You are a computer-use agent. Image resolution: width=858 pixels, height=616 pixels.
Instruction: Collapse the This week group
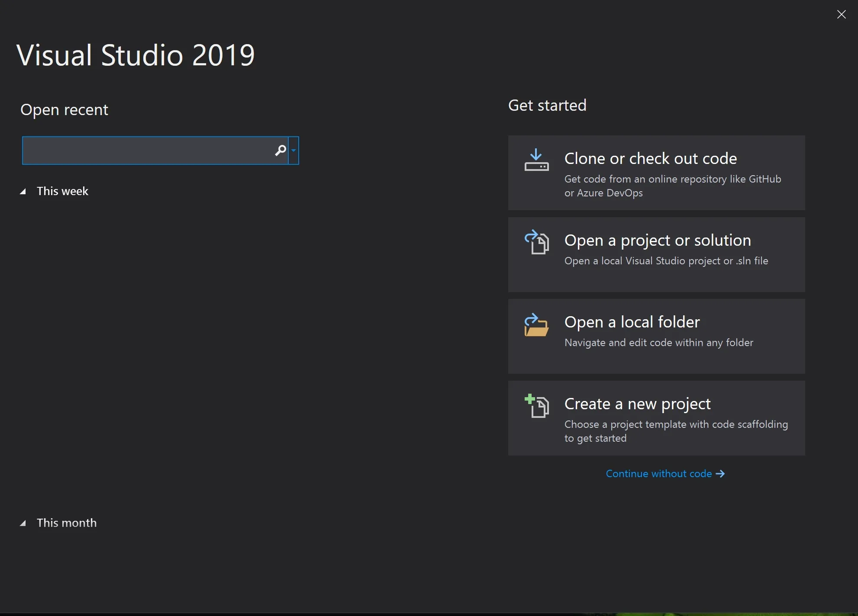pos(23,192)
